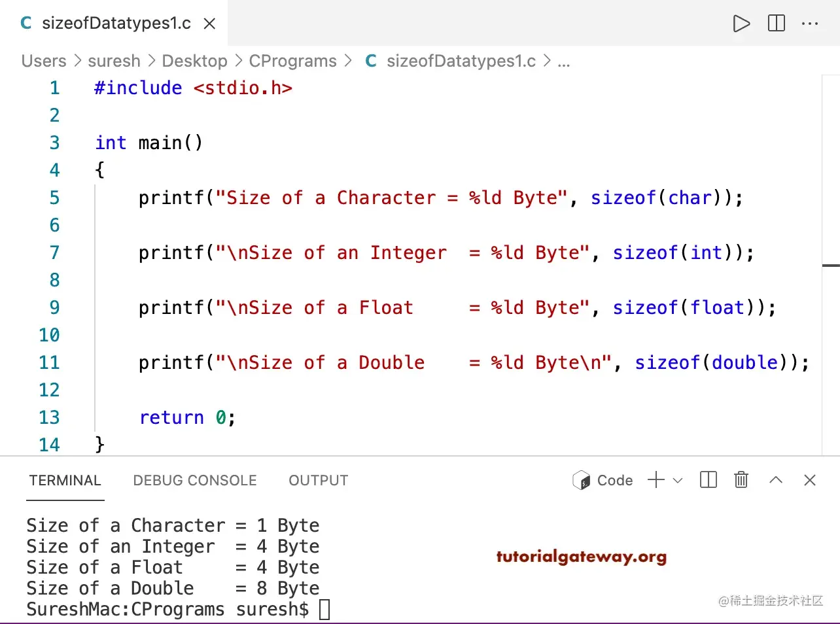
Task: Click sizeofDatatypes1.c in the breadcrumb path
Action: [461, 61]
